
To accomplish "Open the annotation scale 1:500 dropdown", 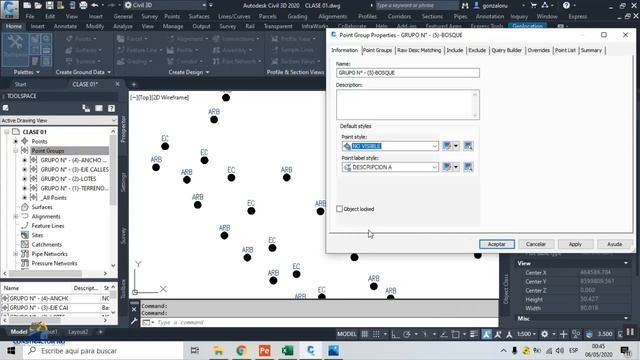I will click(x=526, y=334).
